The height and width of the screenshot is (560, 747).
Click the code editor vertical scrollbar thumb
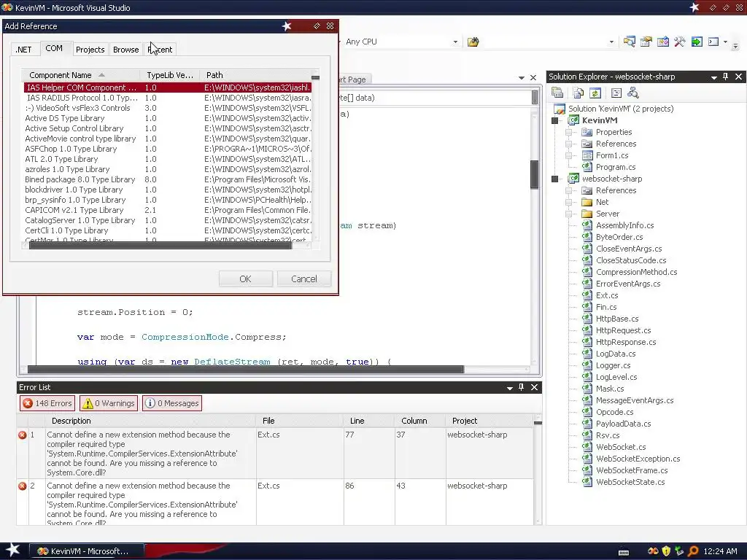click(x=535, y=174)
